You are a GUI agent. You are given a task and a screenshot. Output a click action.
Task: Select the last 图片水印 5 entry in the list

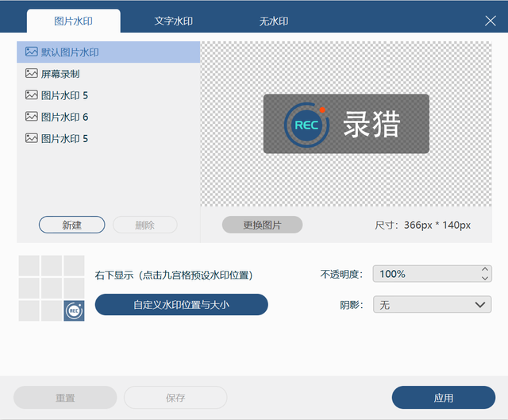108,138
